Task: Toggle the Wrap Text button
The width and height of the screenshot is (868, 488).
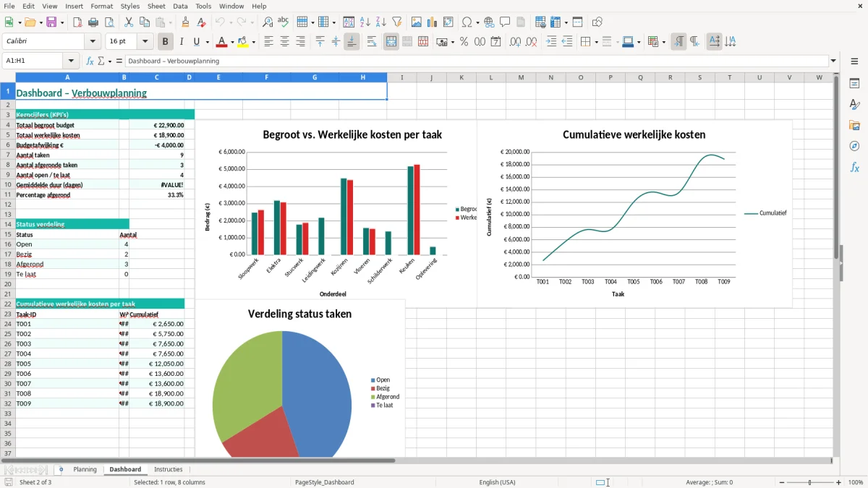Action: 371,42
